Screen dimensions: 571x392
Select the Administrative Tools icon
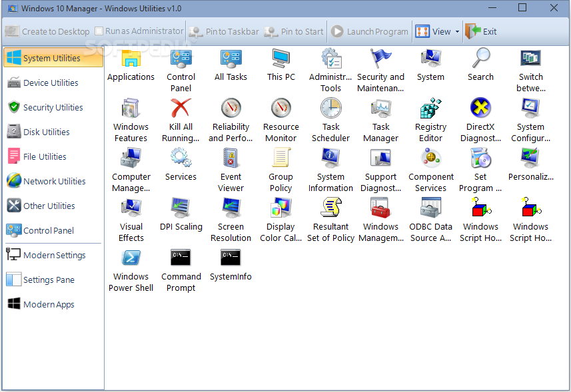[x=330, y=58]
